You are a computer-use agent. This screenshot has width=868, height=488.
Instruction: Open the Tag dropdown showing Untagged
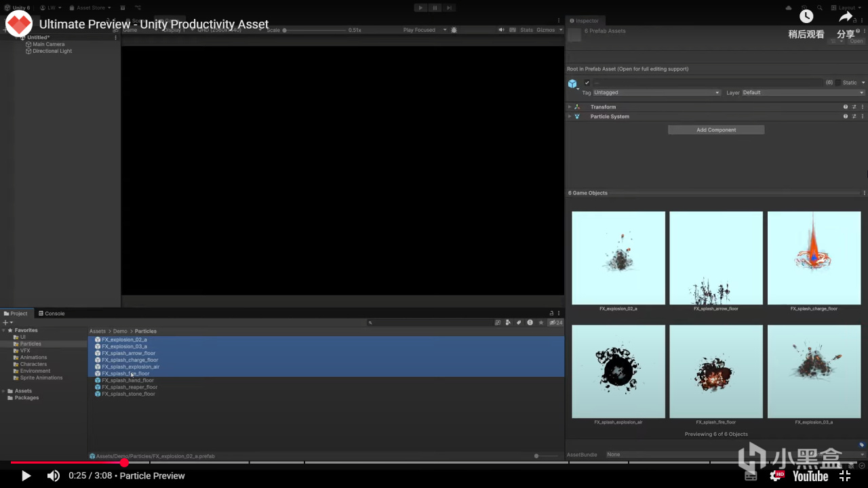coord(656,93)
